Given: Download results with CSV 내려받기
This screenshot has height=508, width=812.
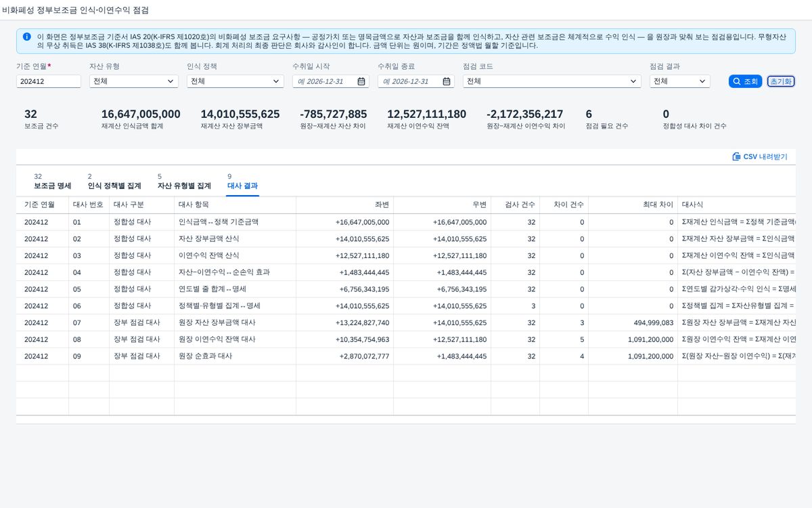Looking at the screenshot, I should pos(760,156).
